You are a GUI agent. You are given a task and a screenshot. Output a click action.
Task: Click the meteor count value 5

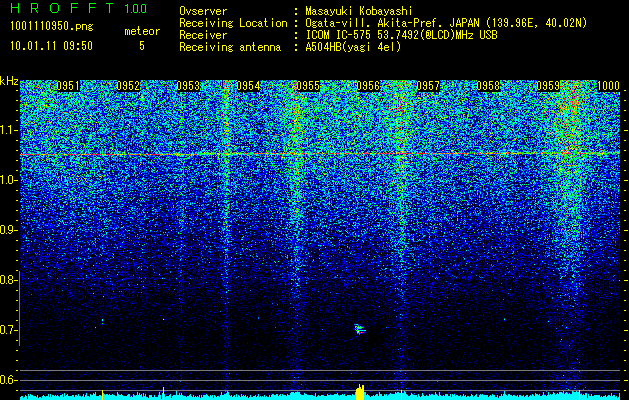pos(142,46)
